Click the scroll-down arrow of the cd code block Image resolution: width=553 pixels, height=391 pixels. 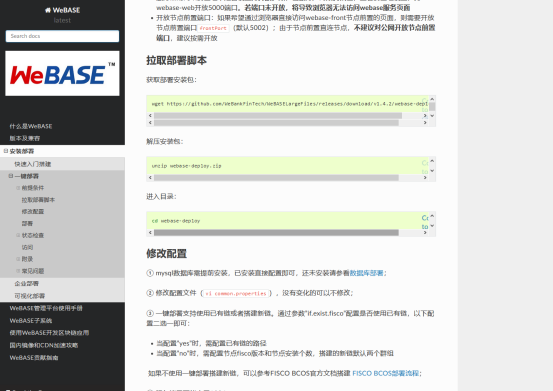[x=432, y=226]
